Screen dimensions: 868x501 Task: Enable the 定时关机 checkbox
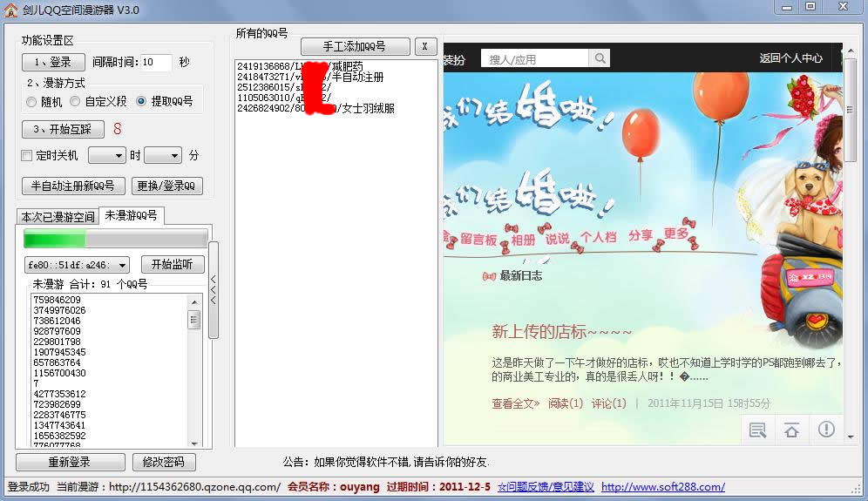[26, 156]
